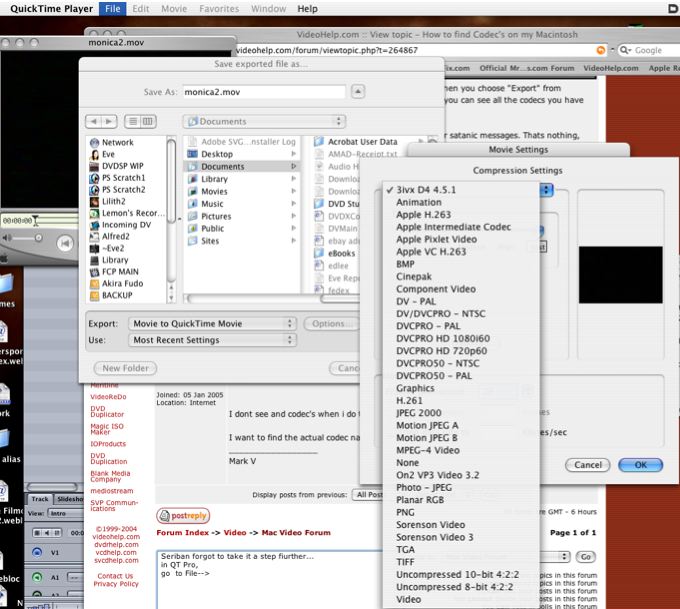Click the Privacy Policy link

pyautogui.click(x=116, y=584)
